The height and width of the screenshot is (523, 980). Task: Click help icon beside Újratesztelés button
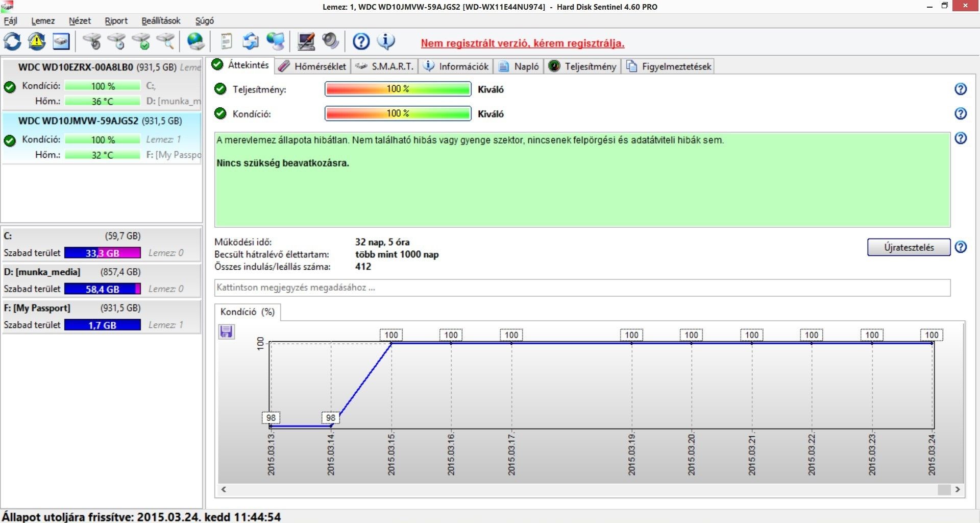(x=961, y=247)
